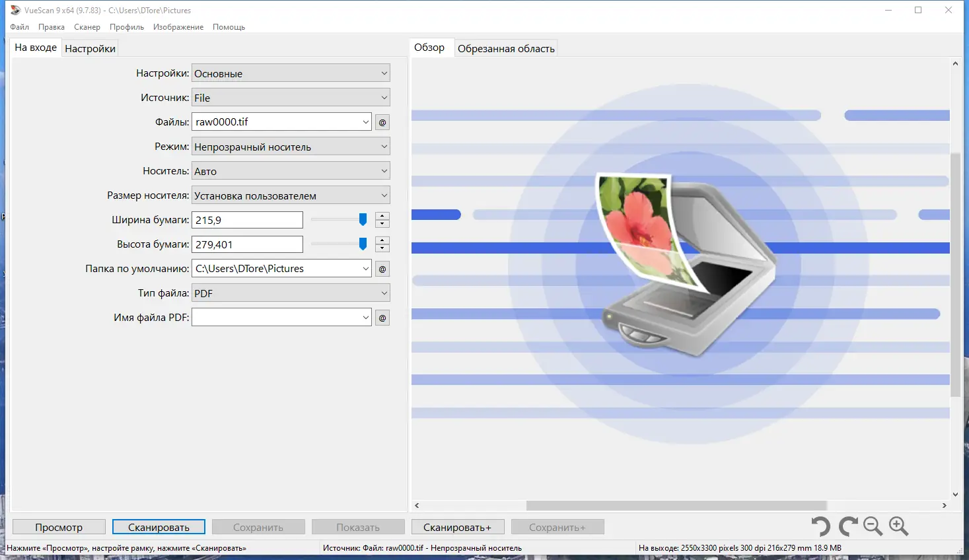Click the preview scroll up arrow

tap(955, 64)
